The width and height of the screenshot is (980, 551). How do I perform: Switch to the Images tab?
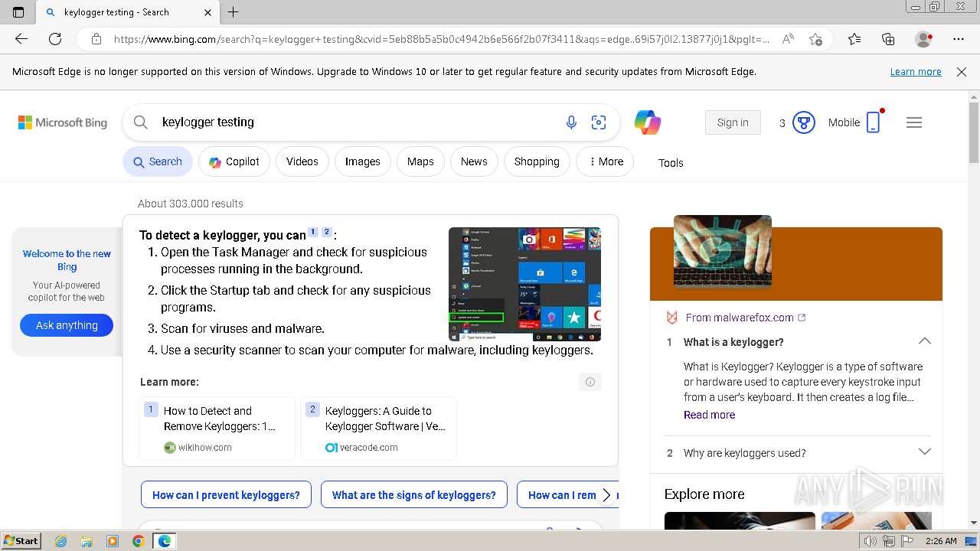[363, 161]
